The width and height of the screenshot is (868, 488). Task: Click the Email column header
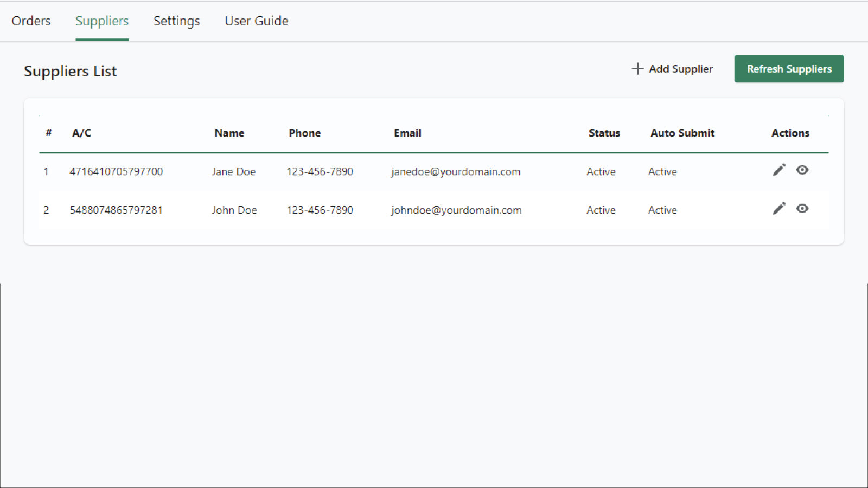[x=407, y=133]
